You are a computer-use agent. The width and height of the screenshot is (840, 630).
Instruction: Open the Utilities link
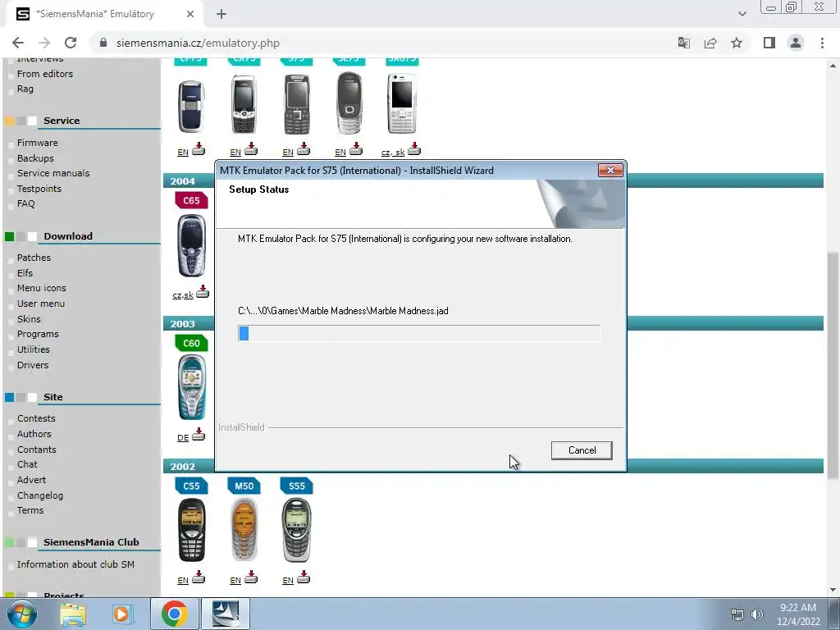(x=33, y=349)
